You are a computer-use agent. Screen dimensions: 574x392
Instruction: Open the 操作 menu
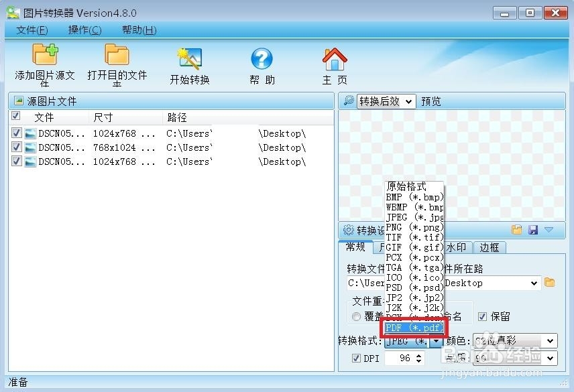84,29
